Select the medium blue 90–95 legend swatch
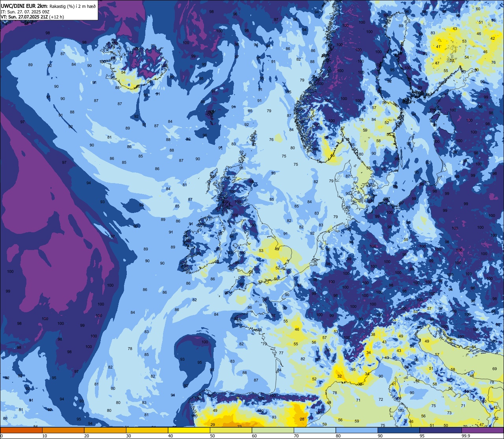 pos(399,430)
